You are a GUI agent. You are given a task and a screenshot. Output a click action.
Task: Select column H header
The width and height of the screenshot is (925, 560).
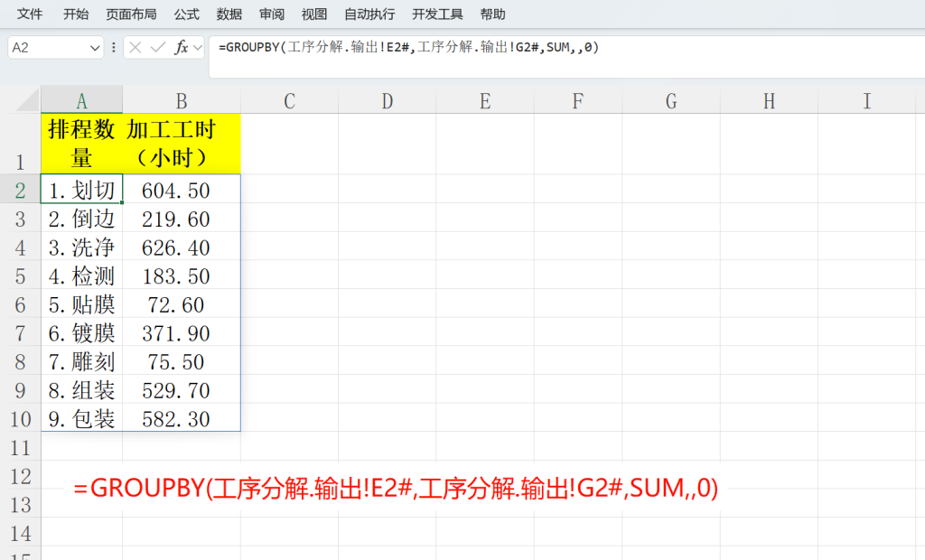pyautogui.click(x=769, y=101)
